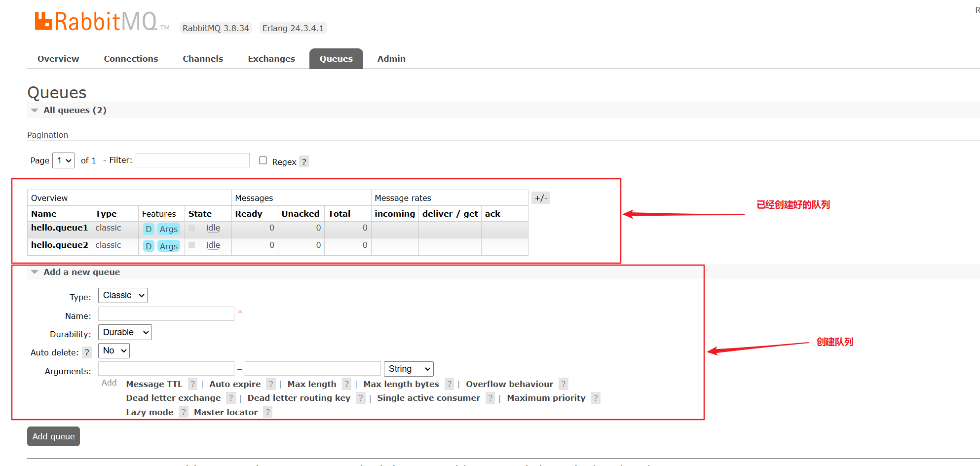980x466 pixels.
Task: Click the Auto delete help question mark
Action: (x=87, y=352)
